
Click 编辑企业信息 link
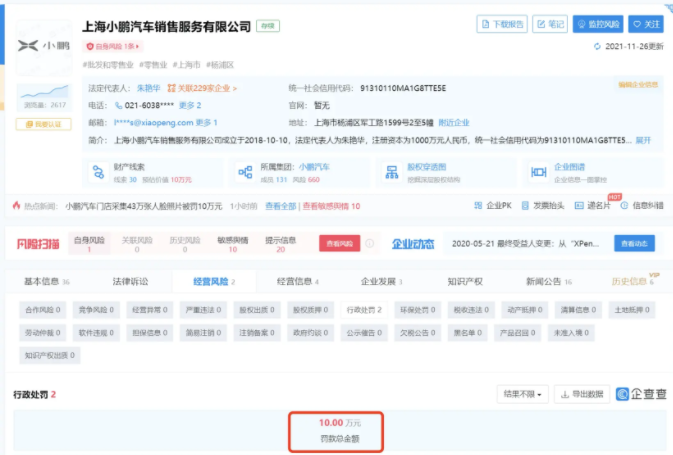pyautogui.click(x=638, y=85)
